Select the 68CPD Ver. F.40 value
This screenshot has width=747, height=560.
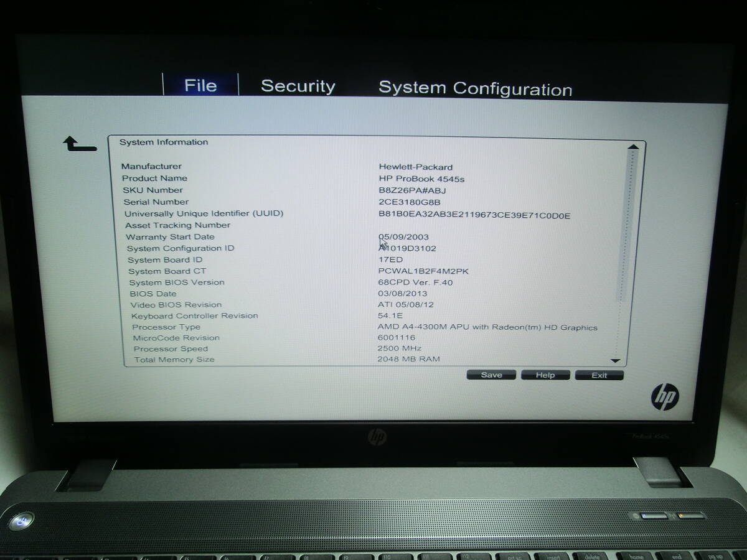click(415, 282)
